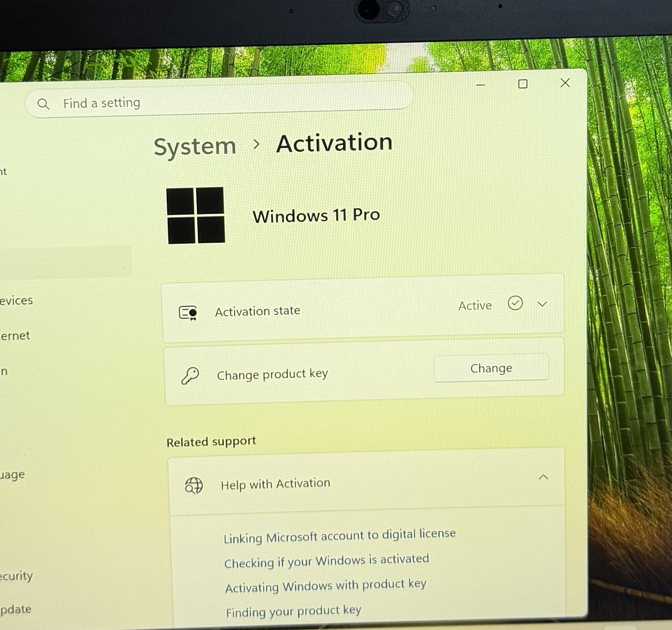Click the product key icon
672x630 pixels.
[190, 375]
